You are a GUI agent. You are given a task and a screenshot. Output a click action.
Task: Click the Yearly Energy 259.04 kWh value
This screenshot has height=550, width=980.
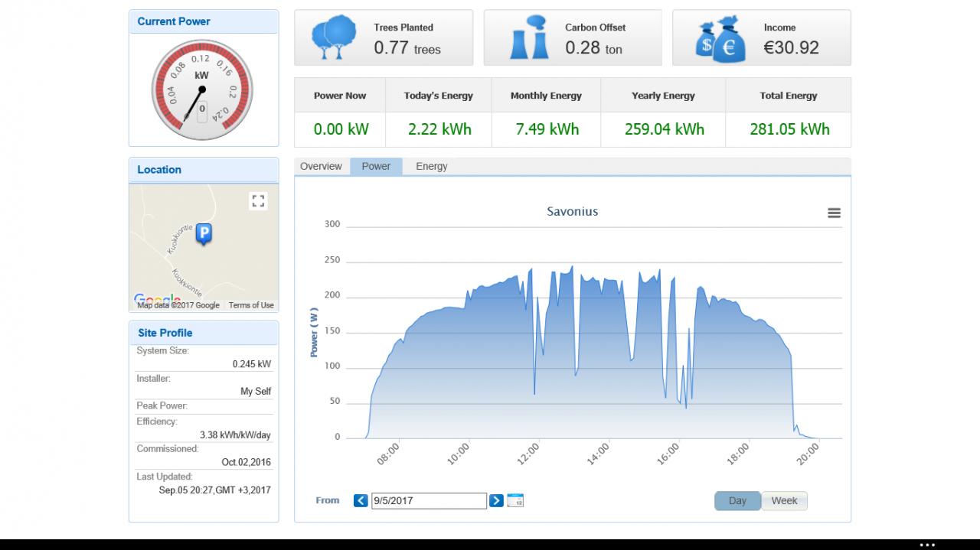coord(664,129)
